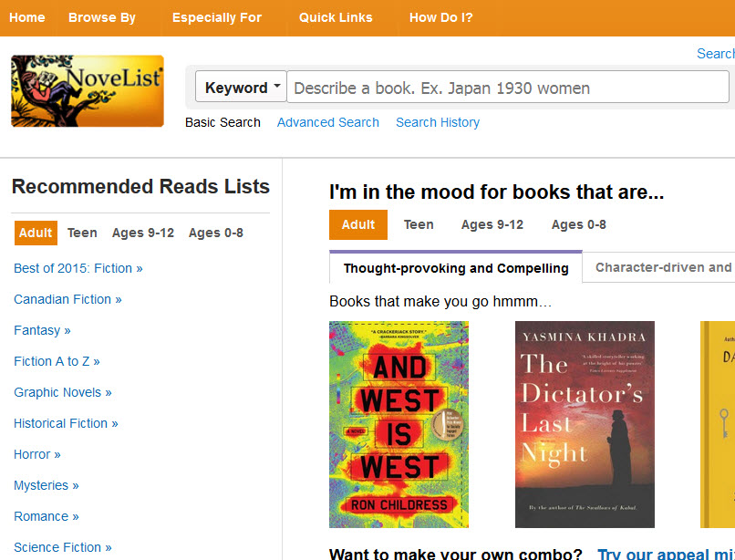
Task: Expand the Keyword search type dropdown
Action: [x=241, y=87]
